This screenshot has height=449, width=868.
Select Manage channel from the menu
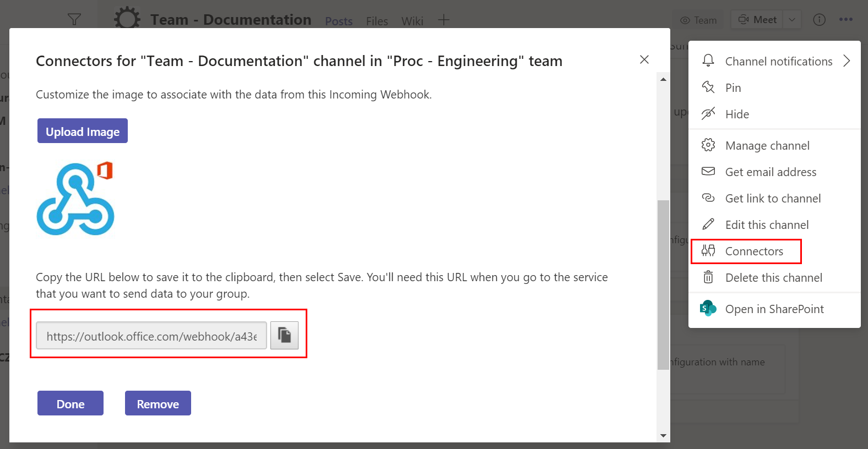point(767,146)
